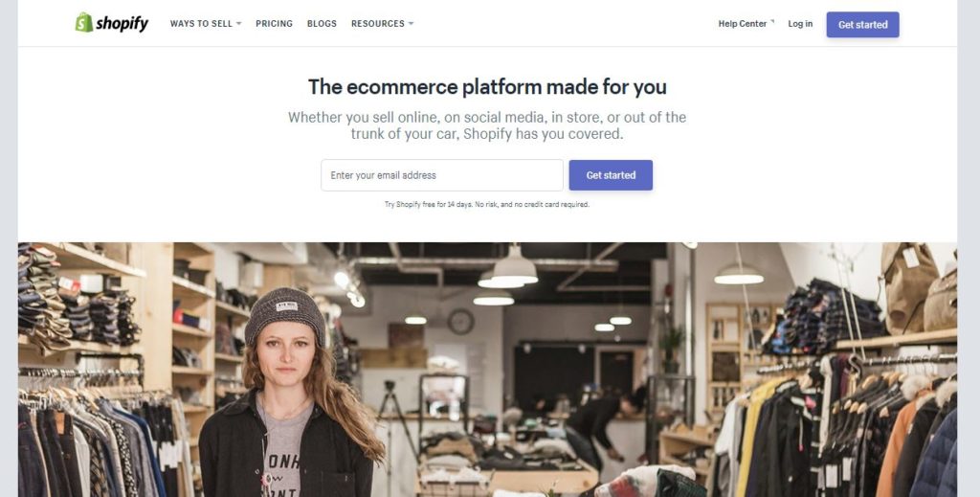Click the tan backpack on the store shelf
The width and height of the screenshot is (980, 497).
click(910, 286)
